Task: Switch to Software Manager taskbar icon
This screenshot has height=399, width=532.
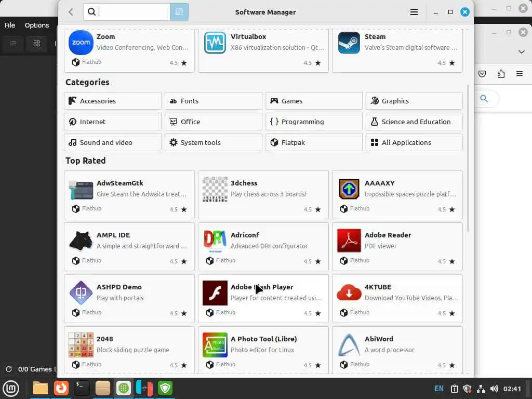Action: tap(124, 388)
